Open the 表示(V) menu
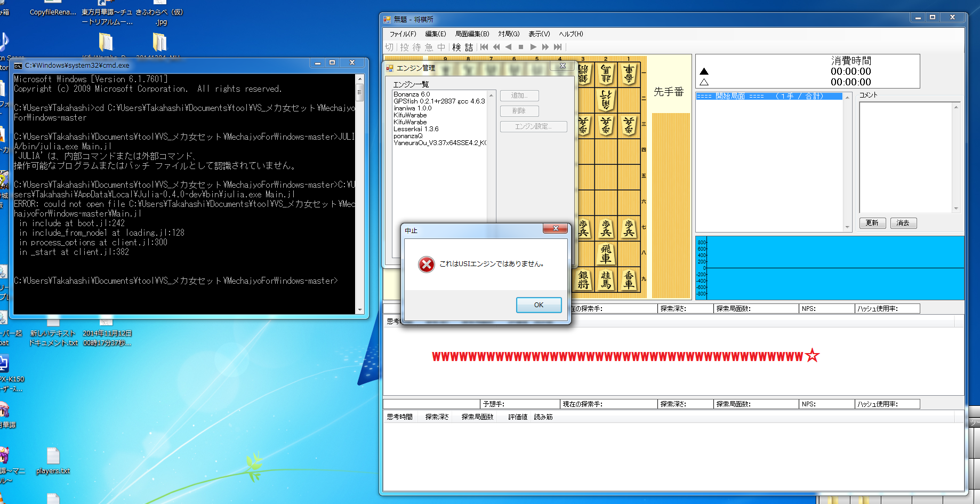This screenshot has height=504, width=980. tap(539, 34)
